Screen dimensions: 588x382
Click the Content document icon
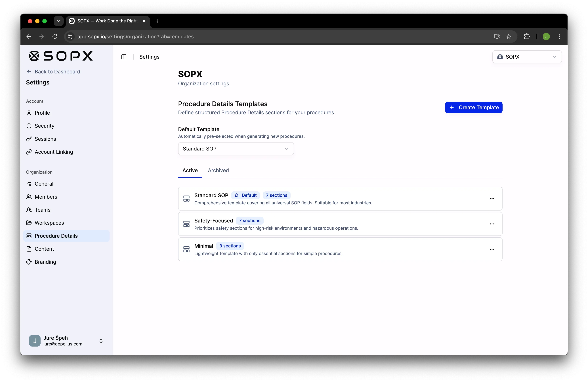(29, 249)
